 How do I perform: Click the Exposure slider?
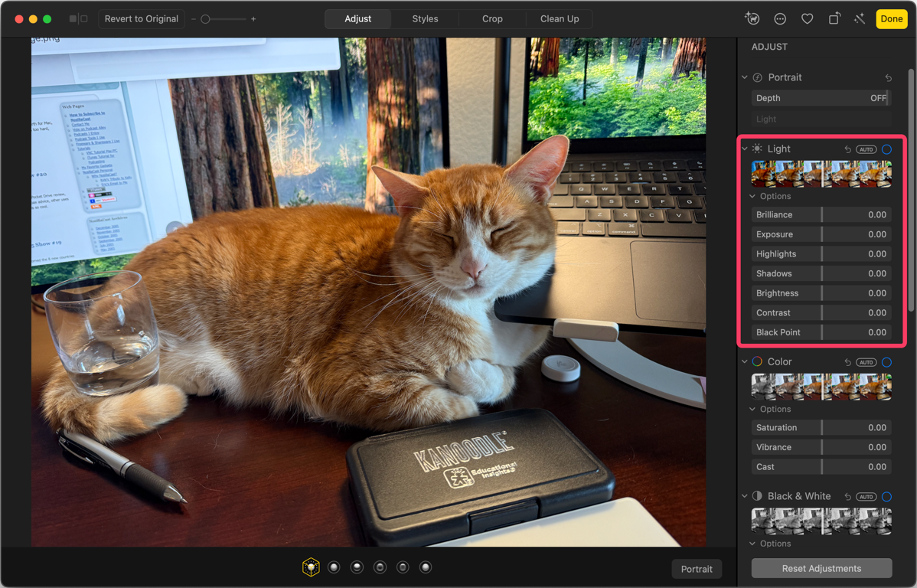821,234
